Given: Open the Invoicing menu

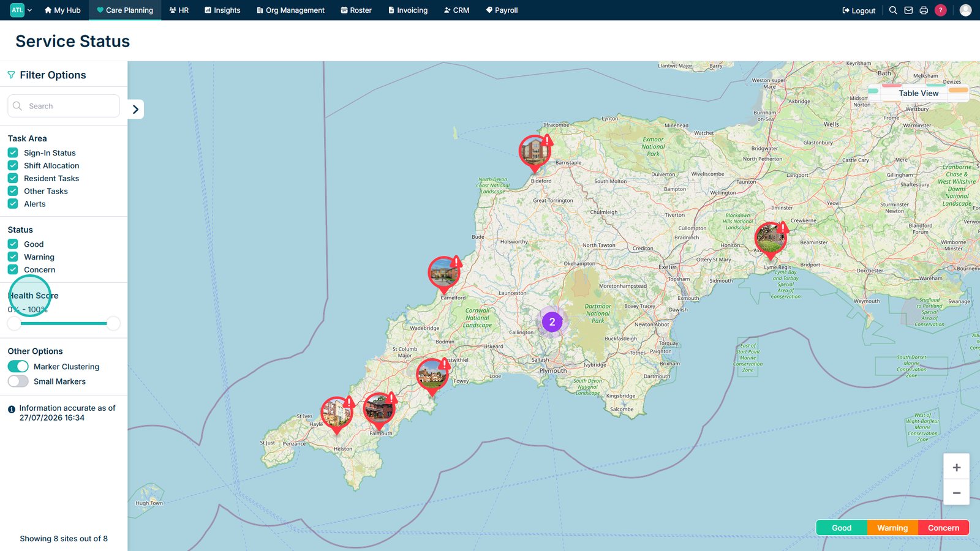Looking at the screenshot, I should click(408, 10).
